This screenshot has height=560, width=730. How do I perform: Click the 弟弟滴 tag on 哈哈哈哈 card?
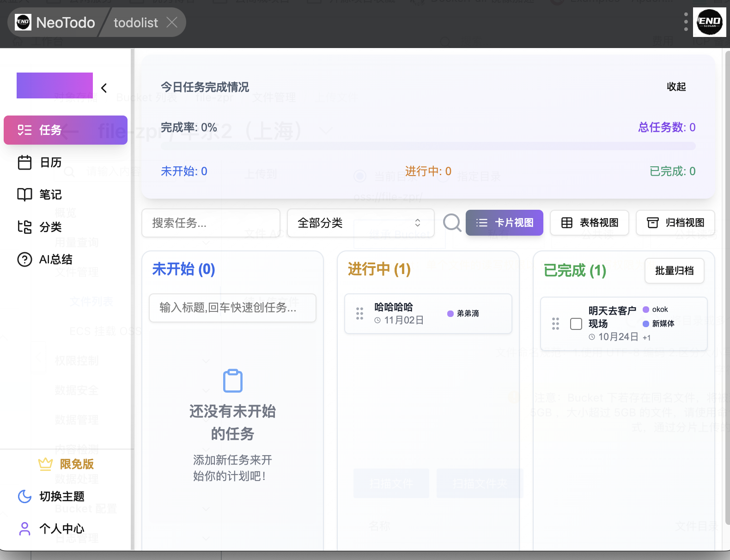[468, 313]
